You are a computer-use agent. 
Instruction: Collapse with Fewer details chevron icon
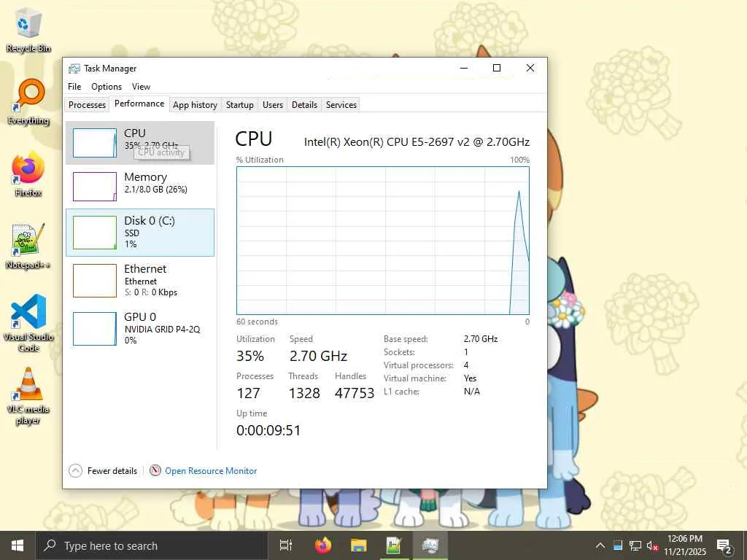(x=75, y=470)
